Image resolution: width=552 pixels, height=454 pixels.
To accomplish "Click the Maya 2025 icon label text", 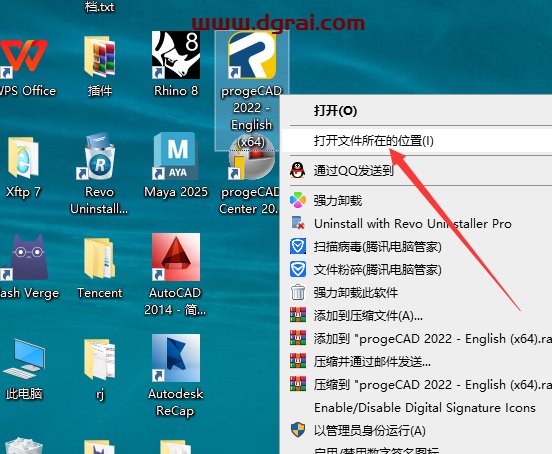I will click(x=176, y=192).
